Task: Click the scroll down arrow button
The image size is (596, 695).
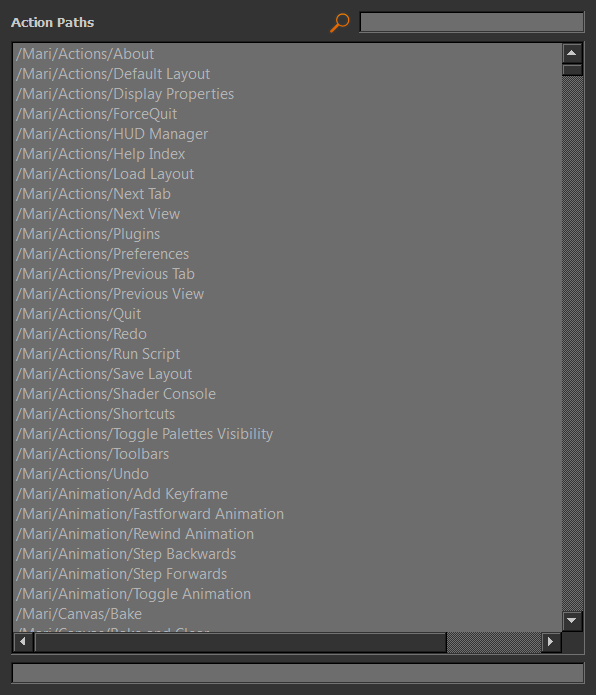Action: 572,620
